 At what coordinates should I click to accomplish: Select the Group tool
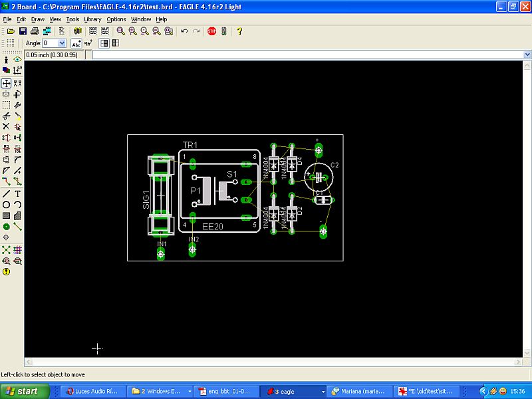pyautogui.click(x=6, y=105)
